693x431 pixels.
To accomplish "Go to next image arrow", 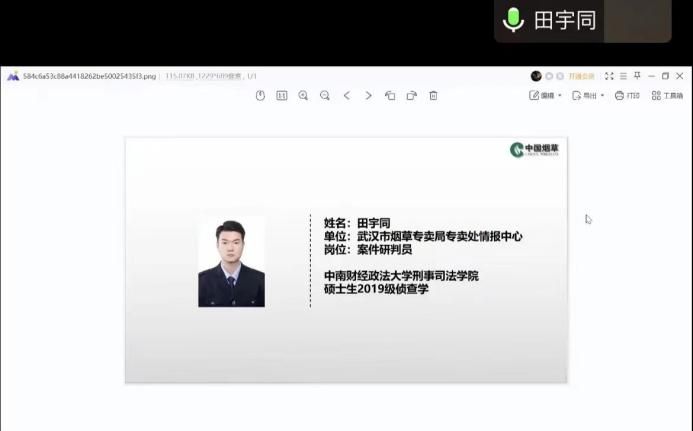I will pos(368,96).
